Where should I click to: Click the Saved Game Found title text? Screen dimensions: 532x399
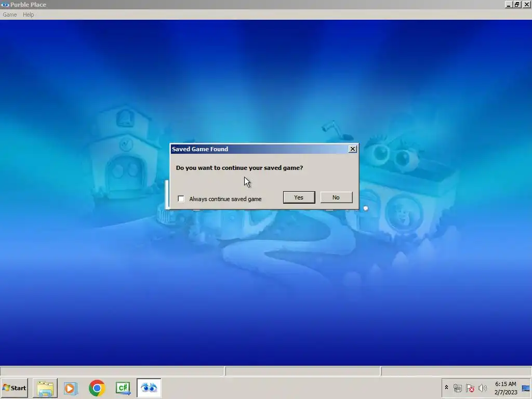click(x=200, y=149)
